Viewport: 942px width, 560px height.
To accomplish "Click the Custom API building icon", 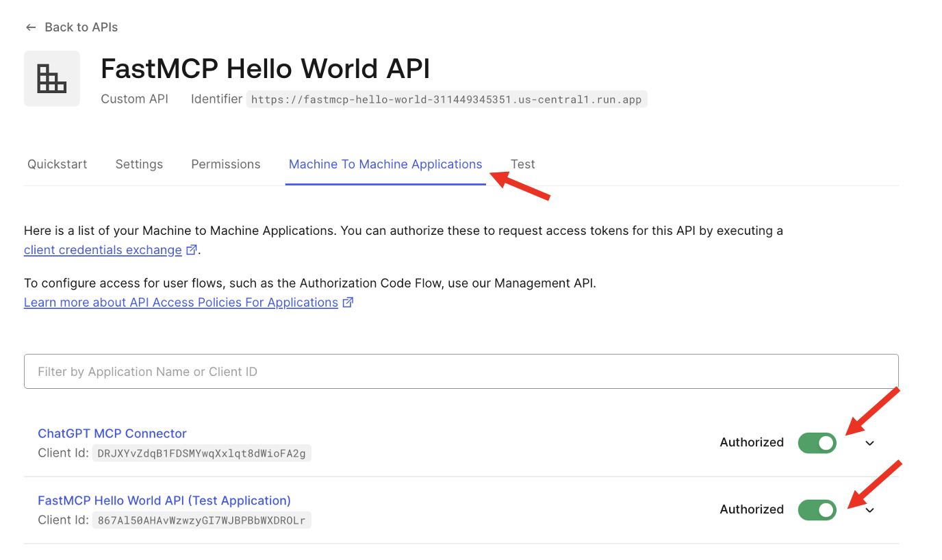I will point(52,78).
